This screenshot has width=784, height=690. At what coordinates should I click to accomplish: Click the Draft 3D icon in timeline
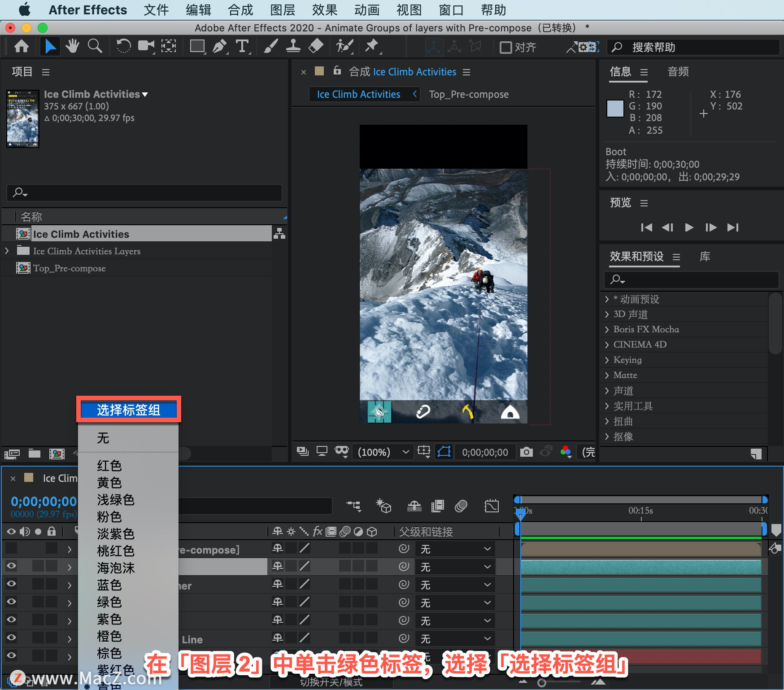[383, 506]
